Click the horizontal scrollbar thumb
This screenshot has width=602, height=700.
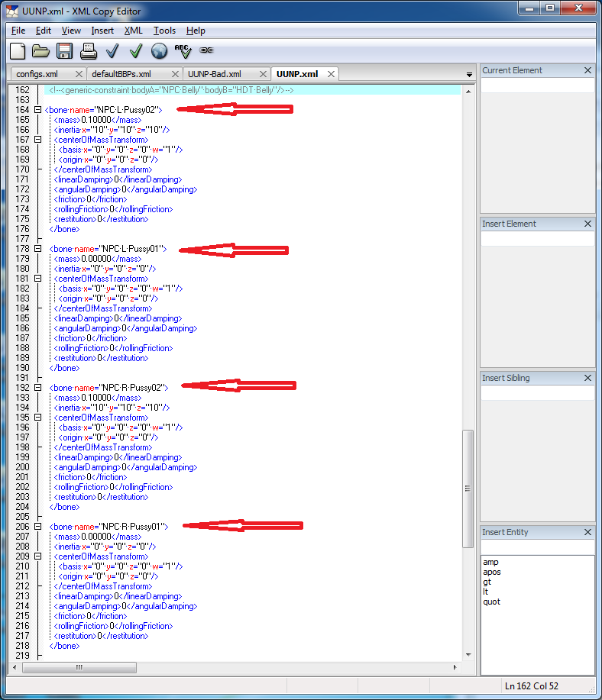click(x=79, y=667)
